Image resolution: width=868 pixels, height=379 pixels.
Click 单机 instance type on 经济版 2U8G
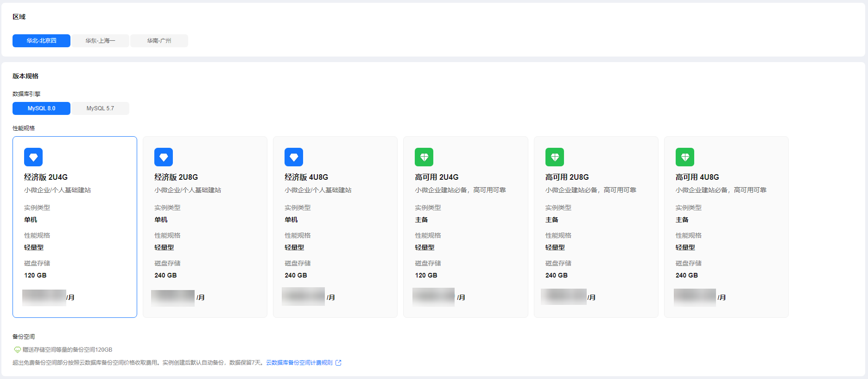click(161, 220)
